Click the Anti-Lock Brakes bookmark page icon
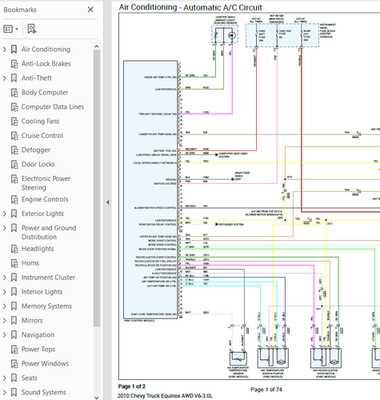 pyautogui.click(x=14, y=64)
